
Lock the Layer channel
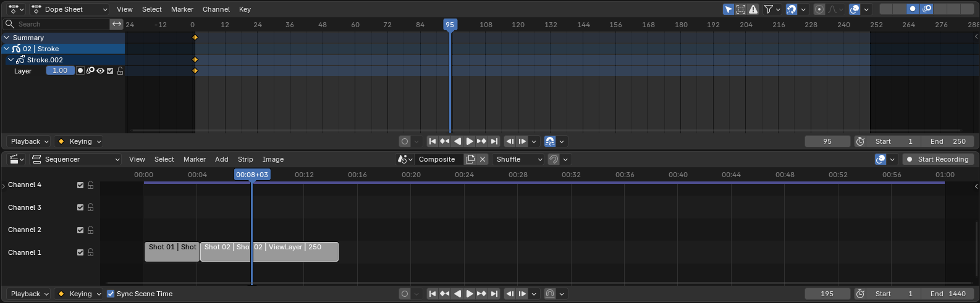coord(120,71)
